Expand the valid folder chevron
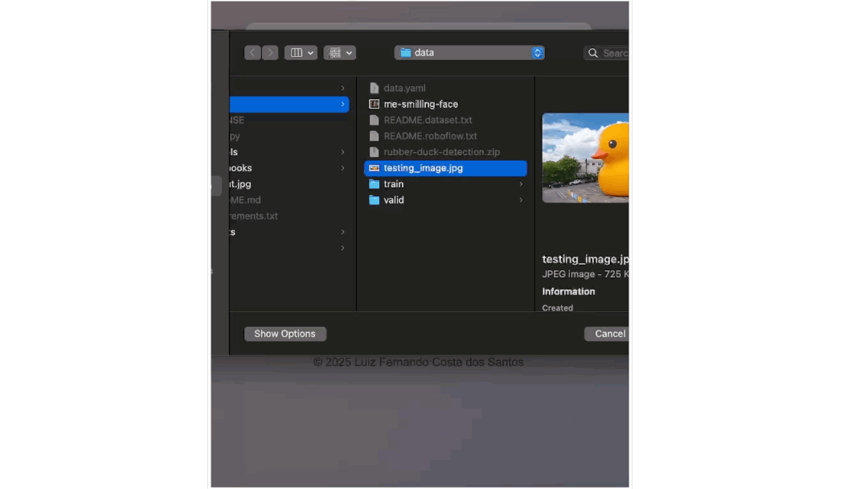 (520, 200)
